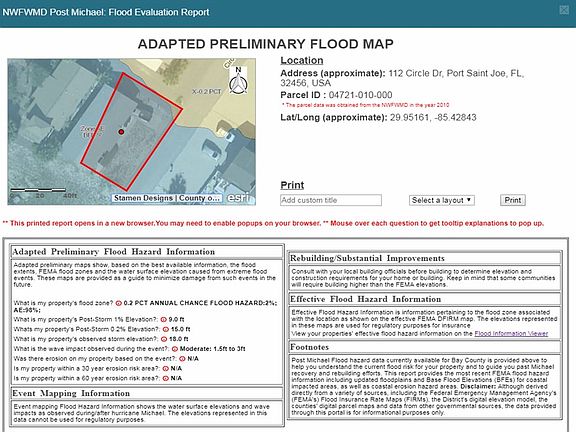This screenshot has width=576, height=432.
Task: Click the 112 Circle Dr address text
Action: pyautogui.click(x=402, y=78)
